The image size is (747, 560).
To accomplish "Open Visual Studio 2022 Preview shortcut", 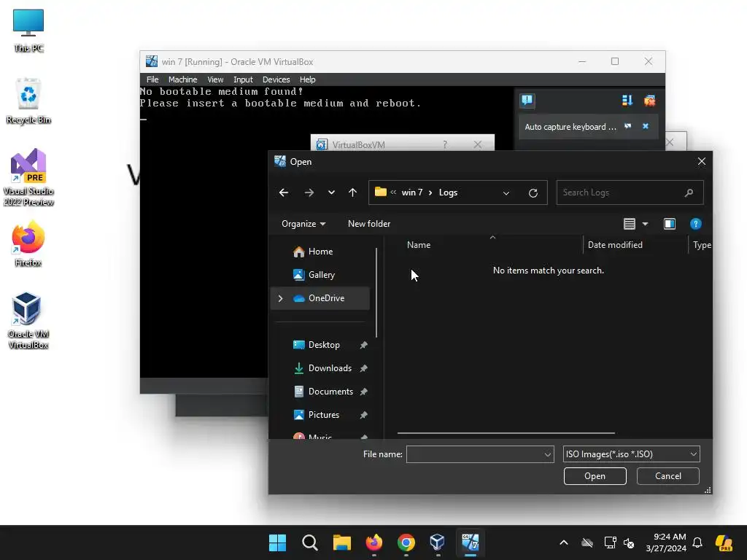I will (28, 177).
